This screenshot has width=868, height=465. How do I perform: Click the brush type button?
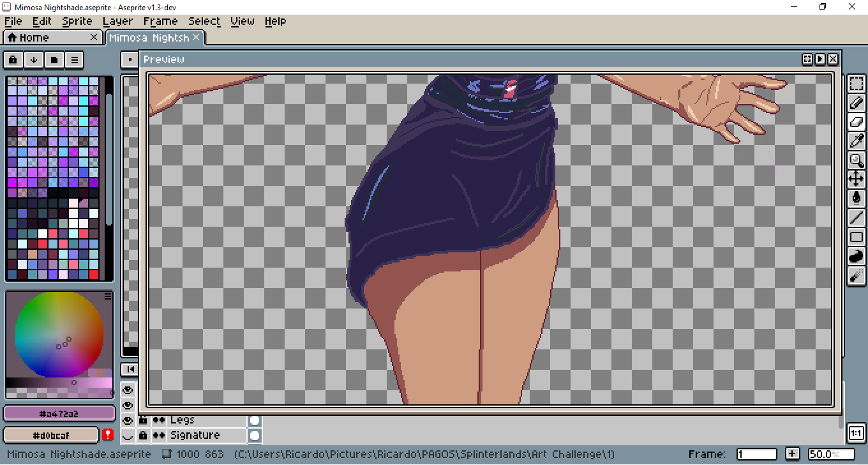coord(130,60)
